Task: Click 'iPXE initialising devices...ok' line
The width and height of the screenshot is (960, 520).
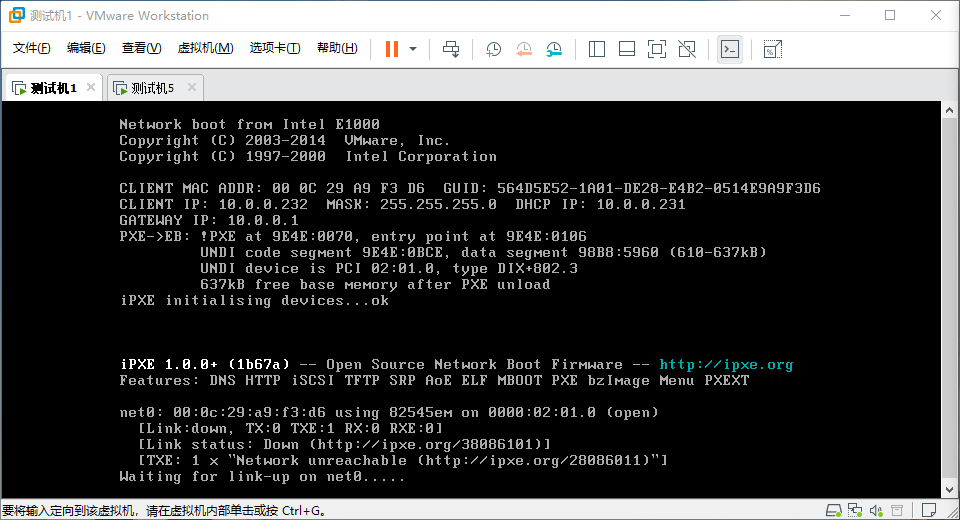Action: click(x=254, y=301)
